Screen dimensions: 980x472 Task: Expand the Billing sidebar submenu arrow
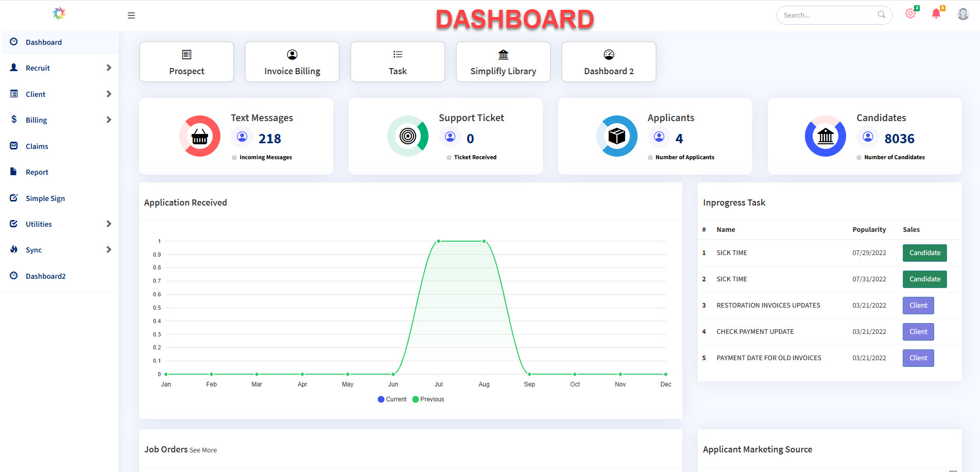109,120
